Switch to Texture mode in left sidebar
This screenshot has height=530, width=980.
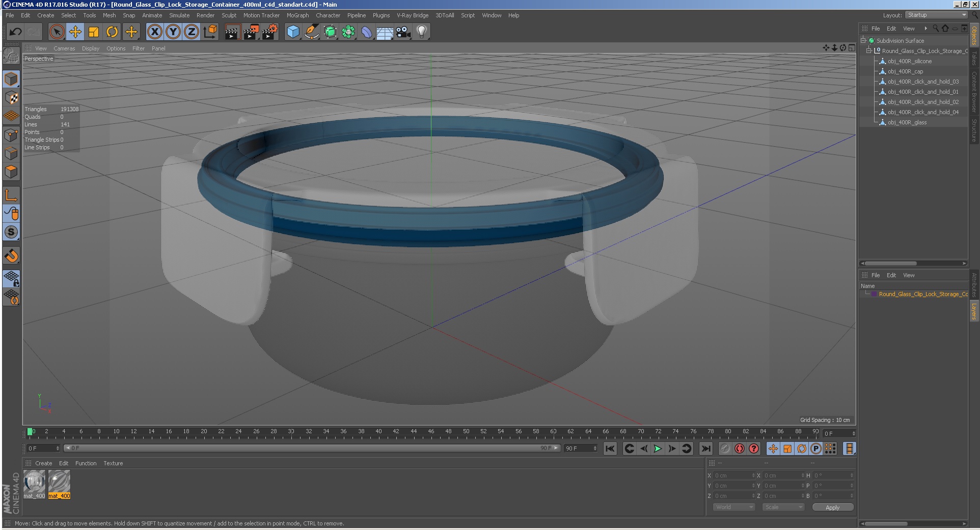(11, 98)
